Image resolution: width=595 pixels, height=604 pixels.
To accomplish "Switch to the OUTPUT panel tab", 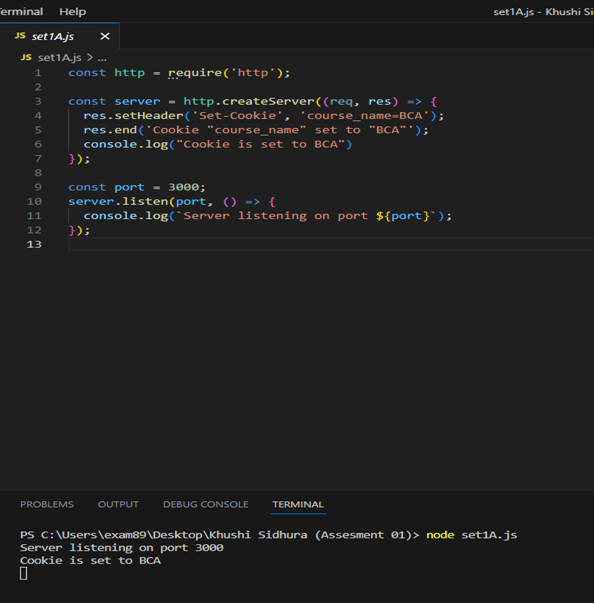I will [118, 504].
